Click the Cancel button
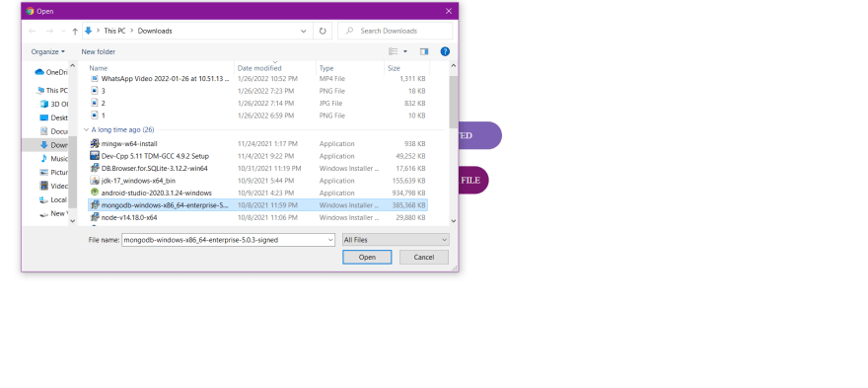 pyautogui.click(x=424, y=258)
